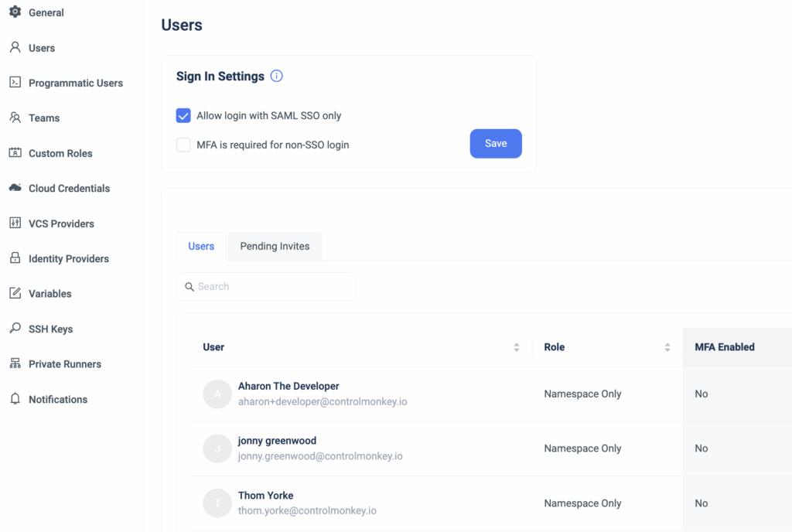
Task: Sort table by User column arrows
Action: [516, 347]
